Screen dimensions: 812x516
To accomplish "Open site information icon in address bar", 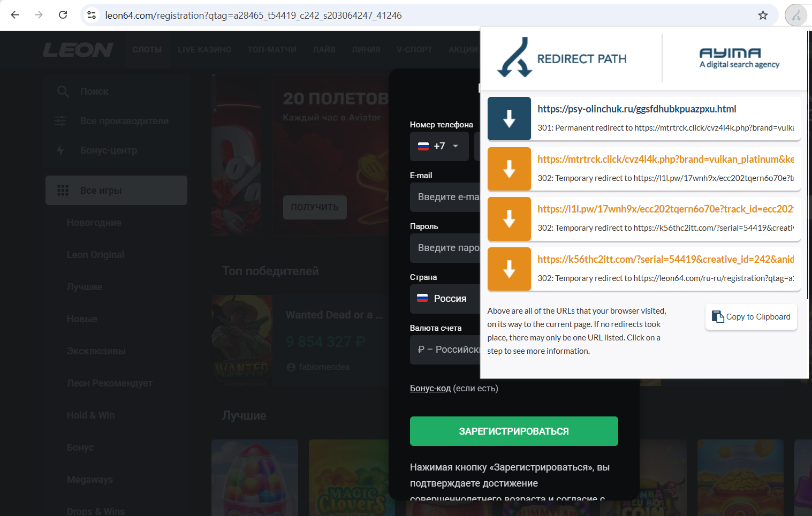I will click(92, 15).
